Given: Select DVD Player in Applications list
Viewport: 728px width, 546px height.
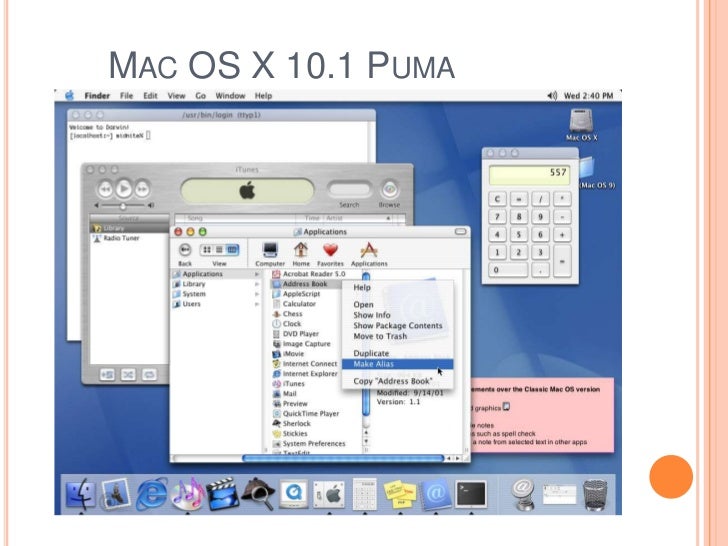Looking at the screenshot, I should pyautogui.click(x=296, y=334).
